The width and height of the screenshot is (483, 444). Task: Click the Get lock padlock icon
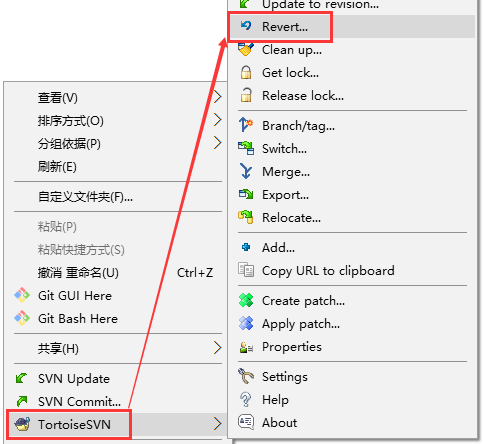point(246,72)
